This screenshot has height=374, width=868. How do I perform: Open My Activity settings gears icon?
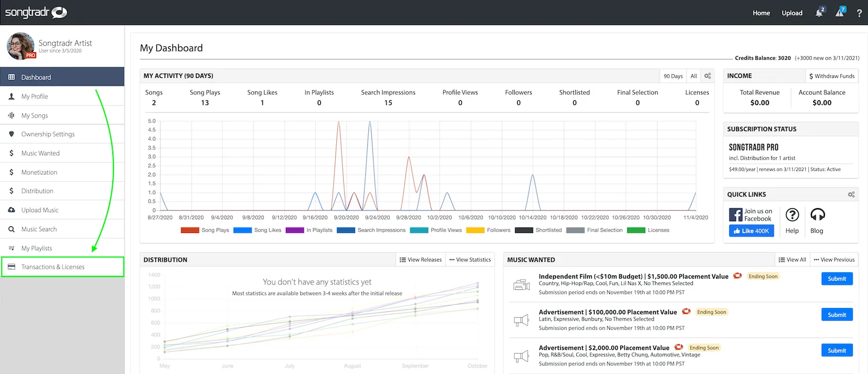pyautogui.click(x=707, y=76)
